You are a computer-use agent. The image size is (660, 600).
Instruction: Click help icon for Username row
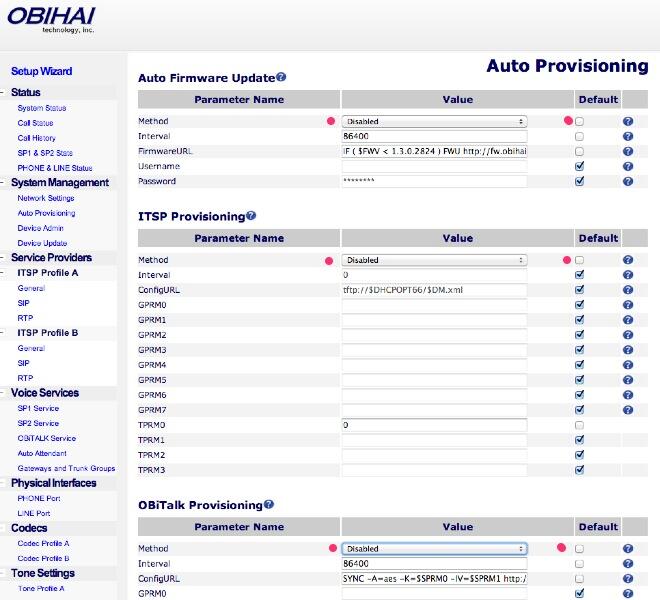(x=628, y=166)
